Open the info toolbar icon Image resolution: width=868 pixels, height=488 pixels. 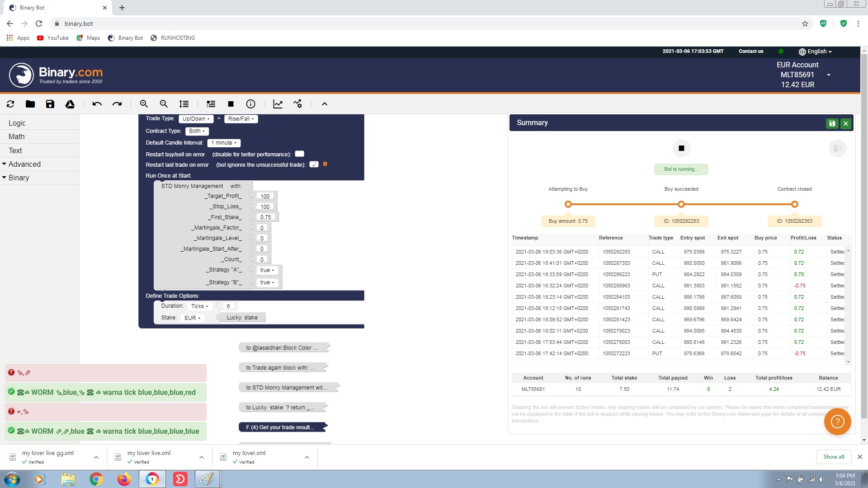(x=250, y=104)
